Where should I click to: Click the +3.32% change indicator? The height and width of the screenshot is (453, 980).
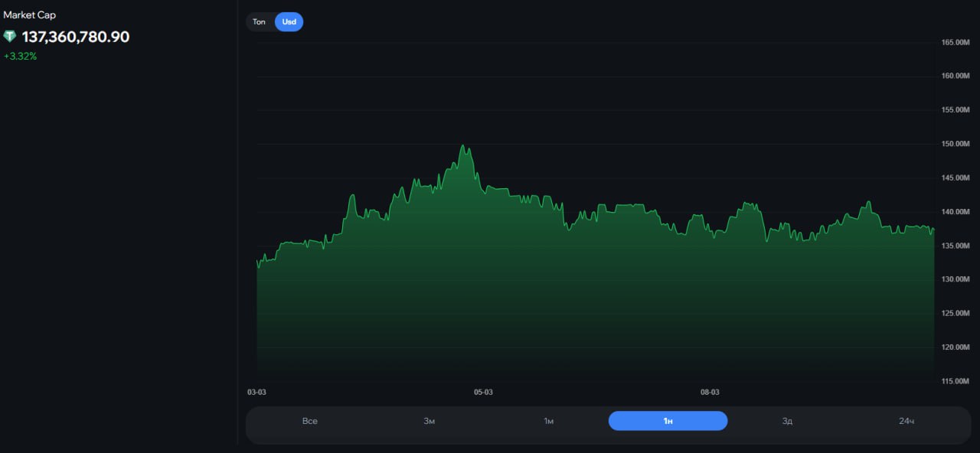[20, 57]
